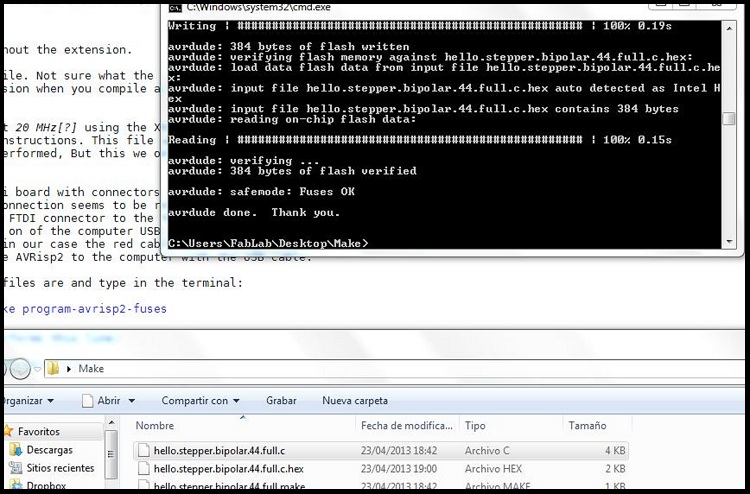Click file icon of hello.stepper.bipolar.44.full.c.hex
The image size is (750, 494).
143,469
